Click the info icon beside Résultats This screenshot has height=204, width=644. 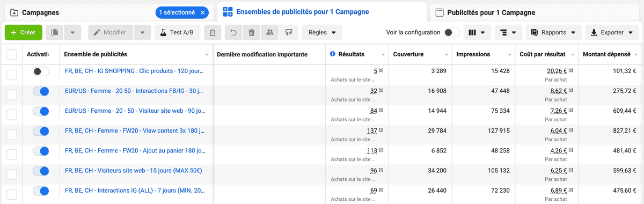coord(333,54)
